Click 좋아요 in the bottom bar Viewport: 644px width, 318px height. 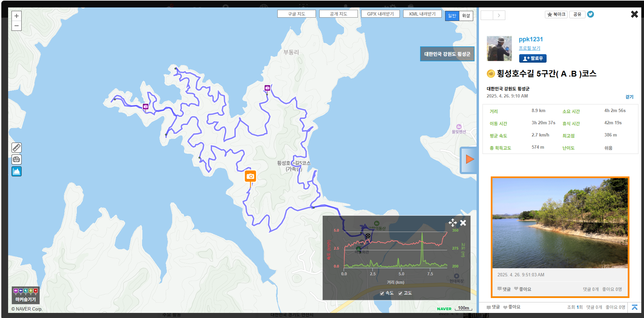pos(512,307)
